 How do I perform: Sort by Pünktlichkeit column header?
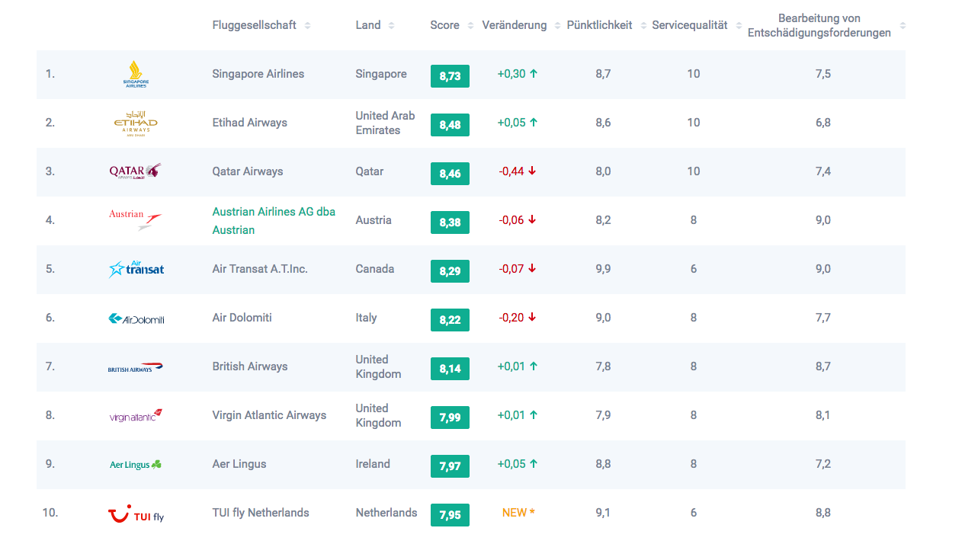pyautogui.click(x=599, y=25)
